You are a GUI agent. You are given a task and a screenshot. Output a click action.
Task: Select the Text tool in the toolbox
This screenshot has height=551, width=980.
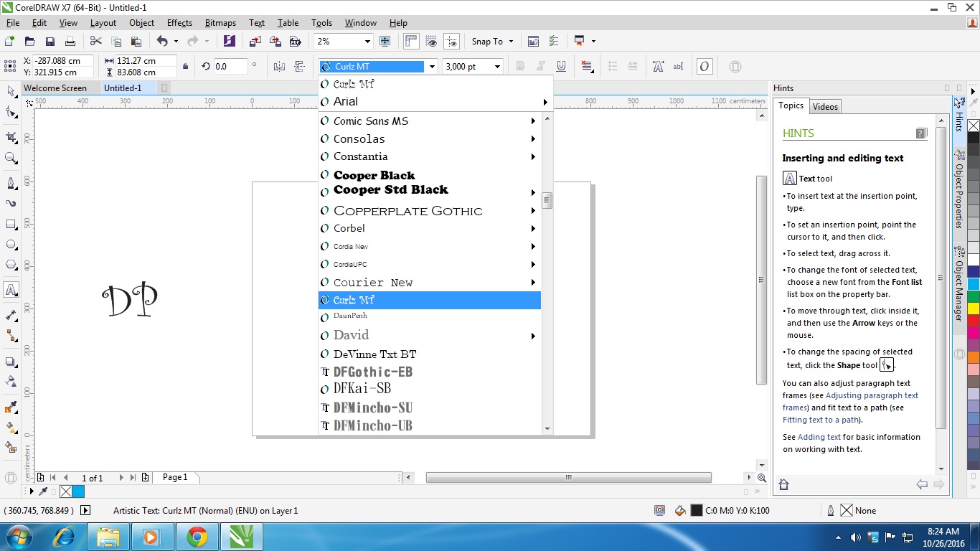(11, 290)
